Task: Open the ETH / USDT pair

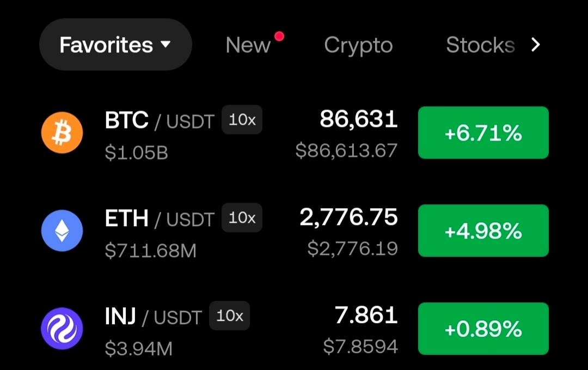Action: coord(160,219)
